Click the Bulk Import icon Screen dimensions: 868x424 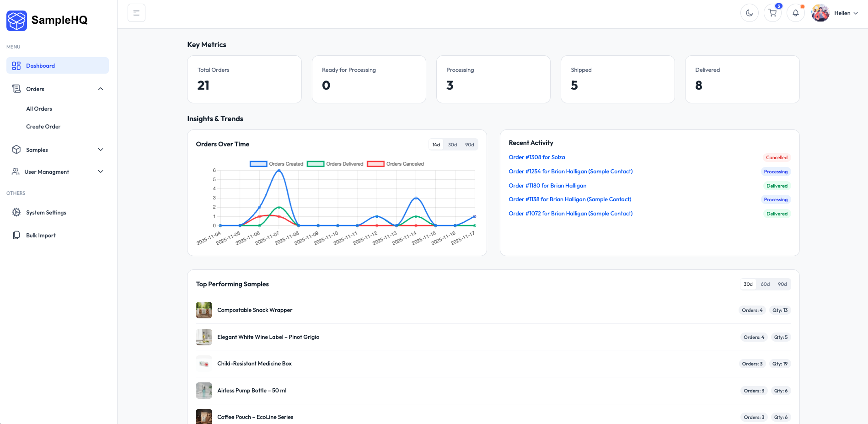click(x=16, y=235)
